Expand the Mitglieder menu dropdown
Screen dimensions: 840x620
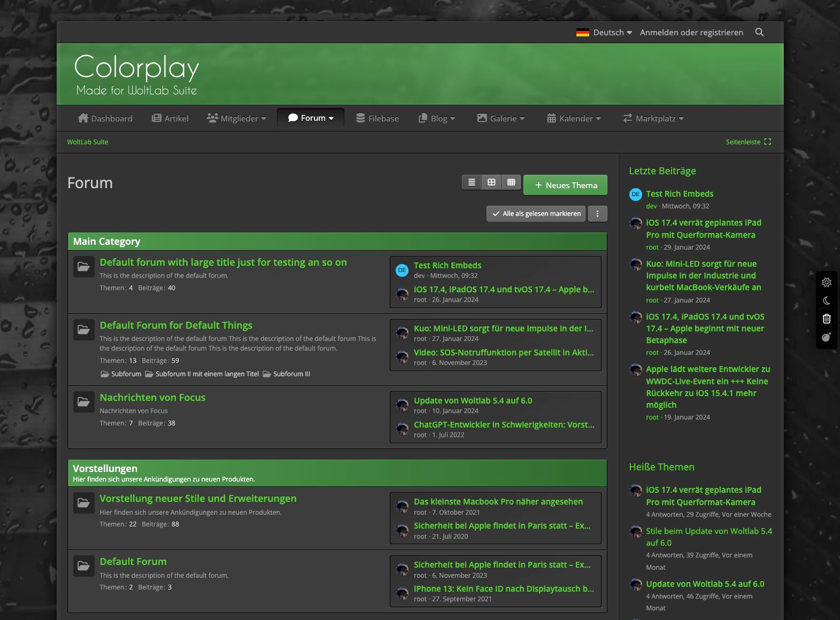coord(236,118)
